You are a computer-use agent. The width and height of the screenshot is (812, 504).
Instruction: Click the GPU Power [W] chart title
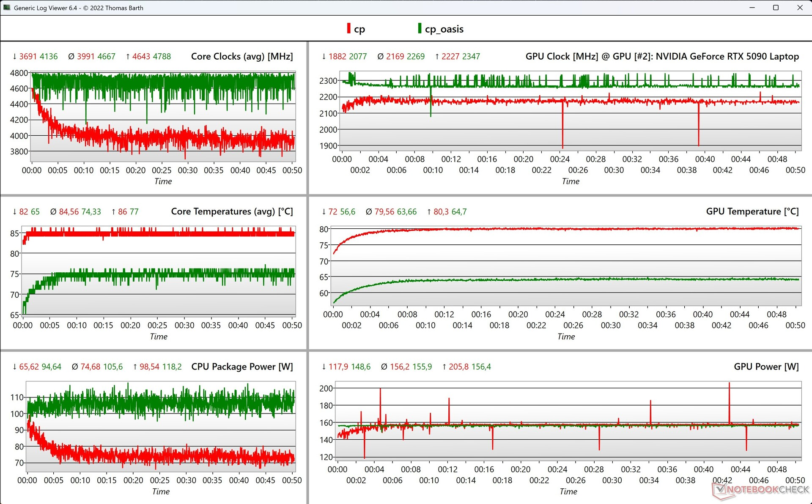pos(766,367)
